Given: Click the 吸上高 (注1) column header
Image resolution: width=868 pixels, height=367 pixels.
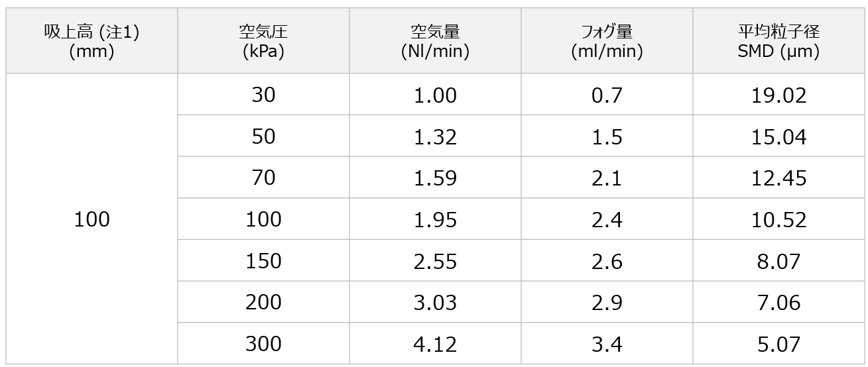Looking at the screenshot, I should pyautogui.click(x=92, y=41).
